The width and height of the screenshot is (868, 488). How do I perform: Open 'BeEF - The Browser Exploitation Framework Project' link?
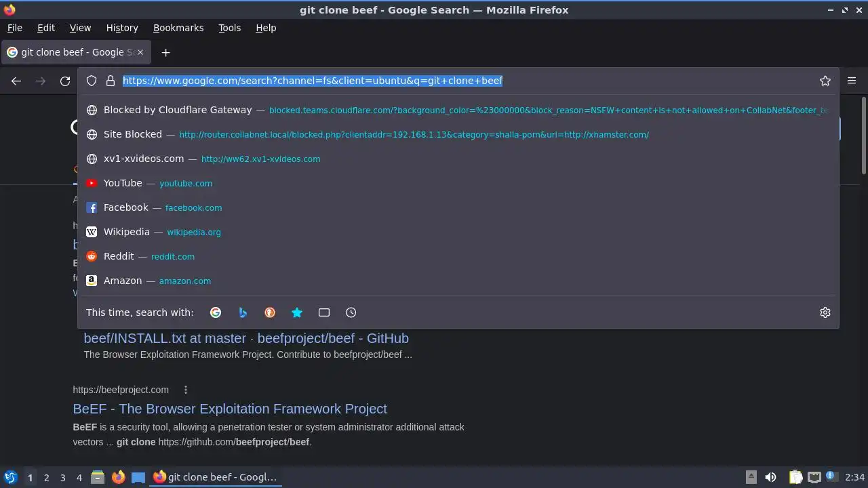point(230,409)
